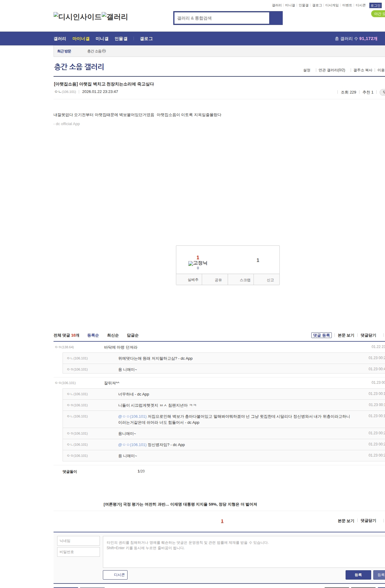Open 갤러리 in the blue navigation bar

click(60, 38)
